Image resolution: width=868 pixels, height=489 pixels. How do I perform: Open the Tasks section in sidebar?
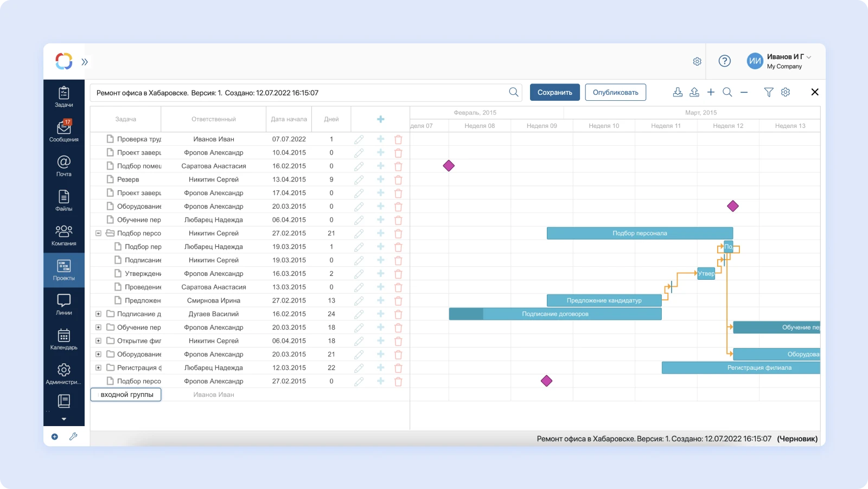(x=63, y=96)
